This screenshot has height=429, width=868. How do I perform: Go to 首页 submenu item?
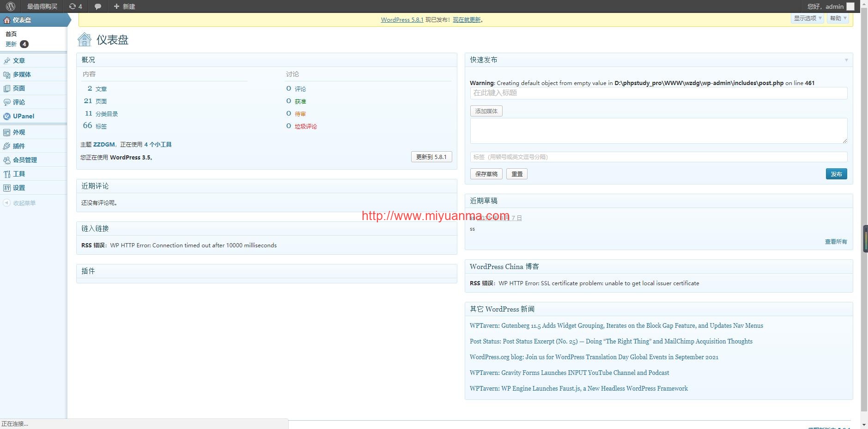[x=11, y=34]
